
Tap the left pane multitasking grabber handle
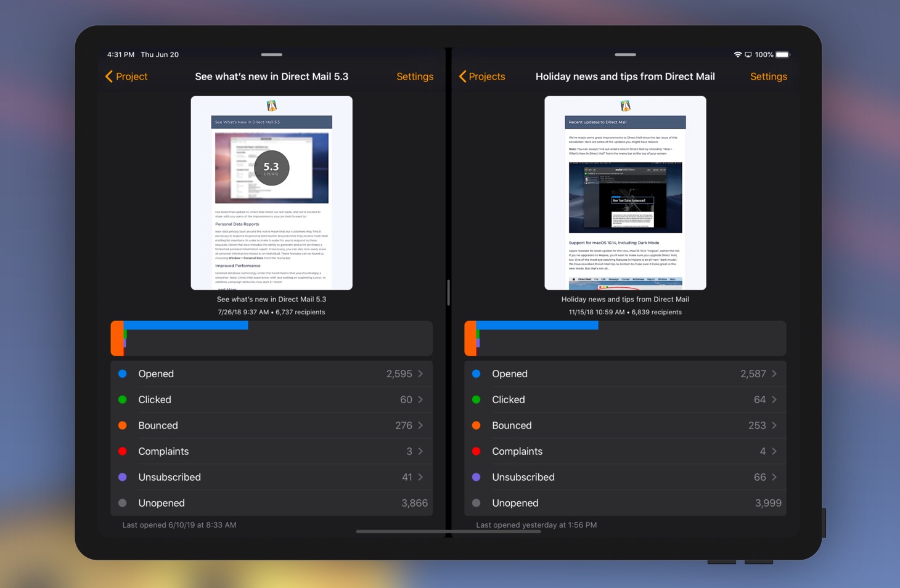pyautogui.click(x=272, y=55)
